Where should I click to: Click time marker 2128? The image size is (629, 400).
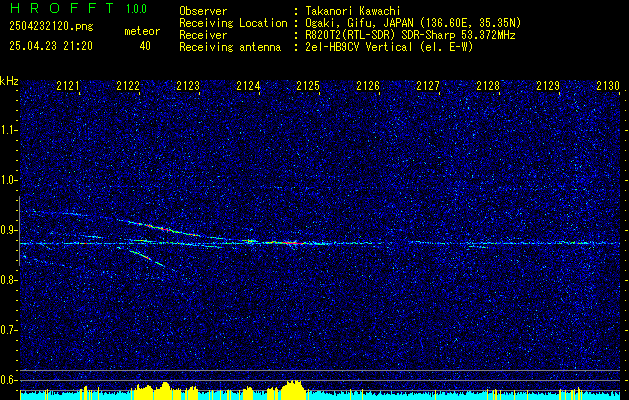coord(488,86)
